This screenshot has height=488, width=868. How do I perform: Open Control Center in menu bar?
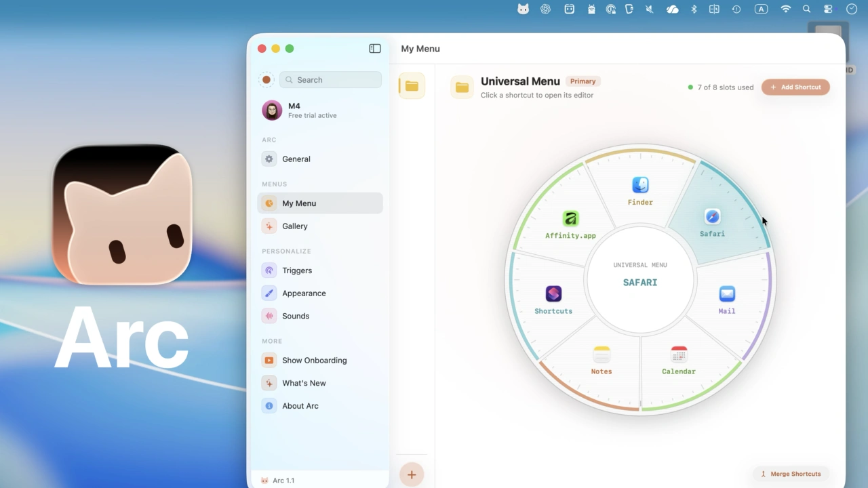tap(828, 9)
